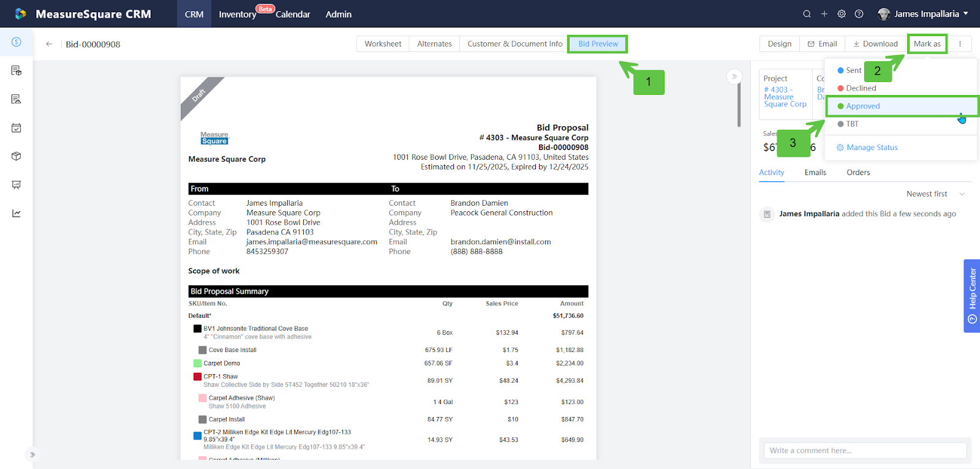
Task: Open the presentation board sidebar icon
Action: [x=17, y=185]
